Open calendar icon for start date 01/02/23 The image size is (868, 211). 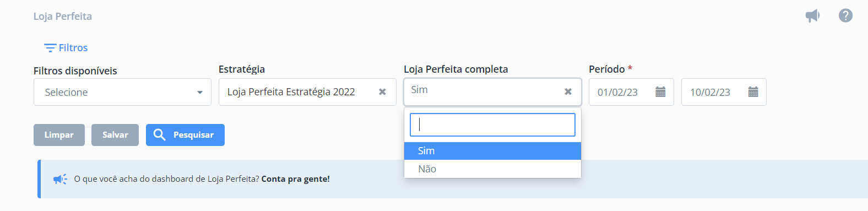660,92
